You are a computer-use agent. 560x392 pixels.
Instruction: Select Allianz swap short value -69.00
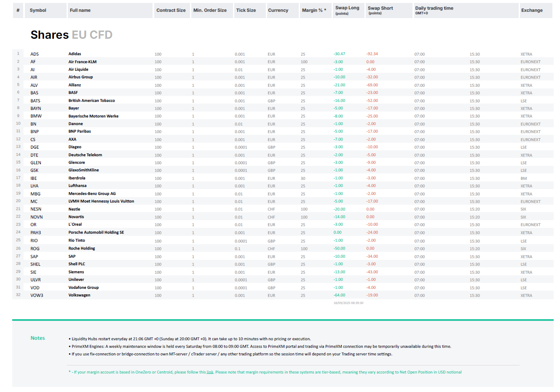pyautogui.click(x=372, y=85)
